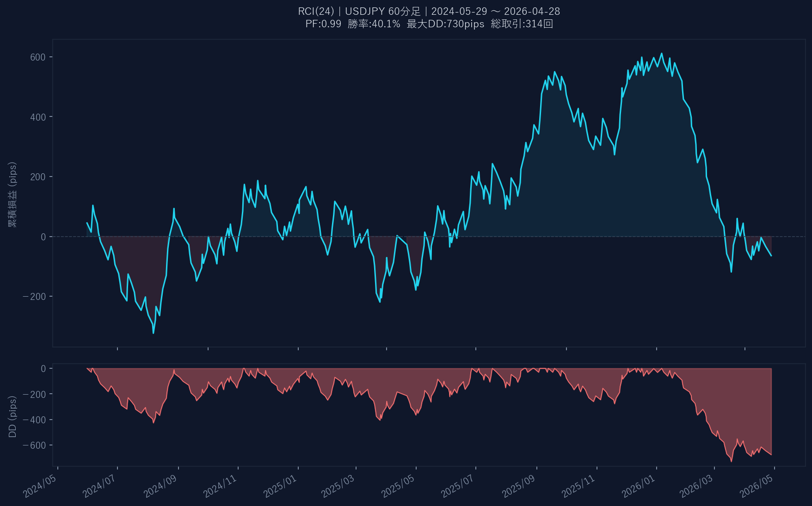Click the PF:0.99 win-rate statistics subtitle
812x506 pixels.
429,24
